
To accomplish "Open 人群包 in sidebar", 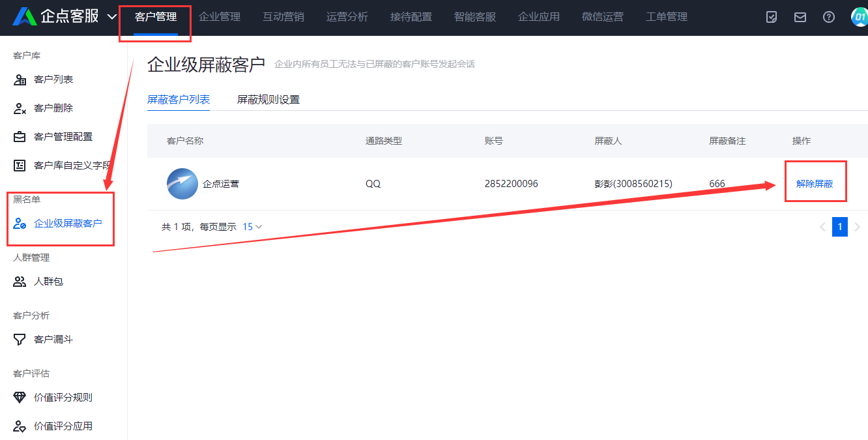I will coord(48,282).
